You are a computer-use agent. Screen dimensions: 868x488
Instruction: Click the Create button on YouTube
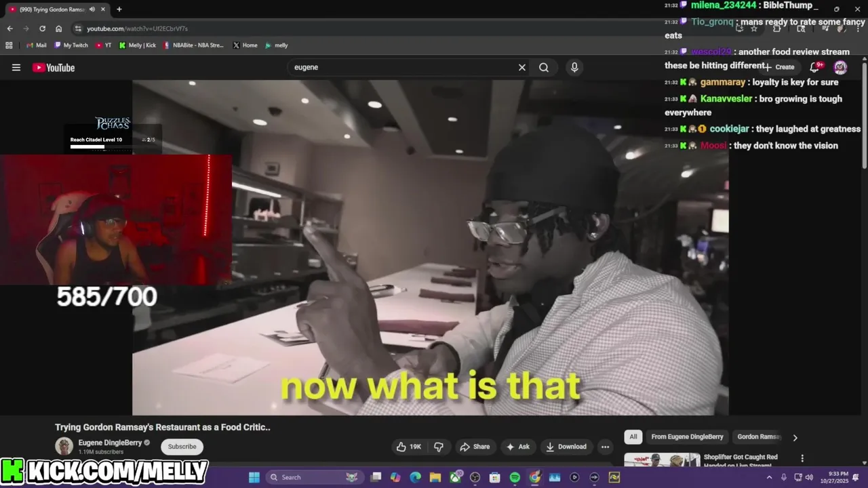click(x=778, y=67)
